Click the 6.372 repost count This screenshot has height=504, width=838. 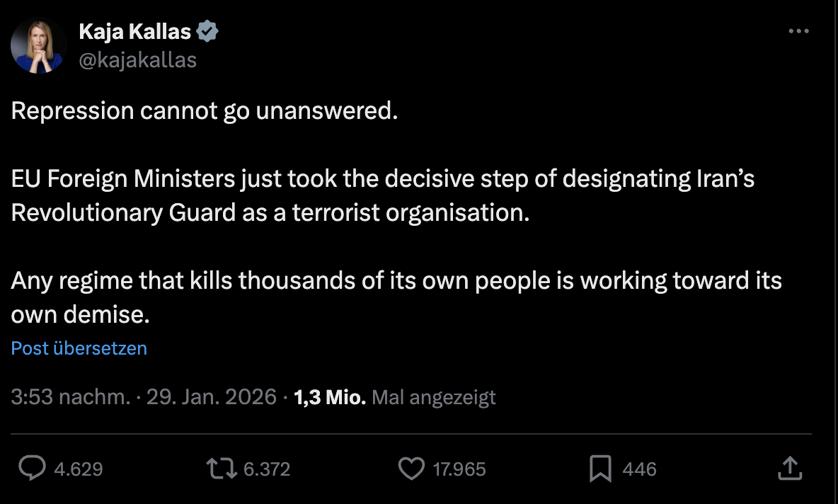coord(266,469)
